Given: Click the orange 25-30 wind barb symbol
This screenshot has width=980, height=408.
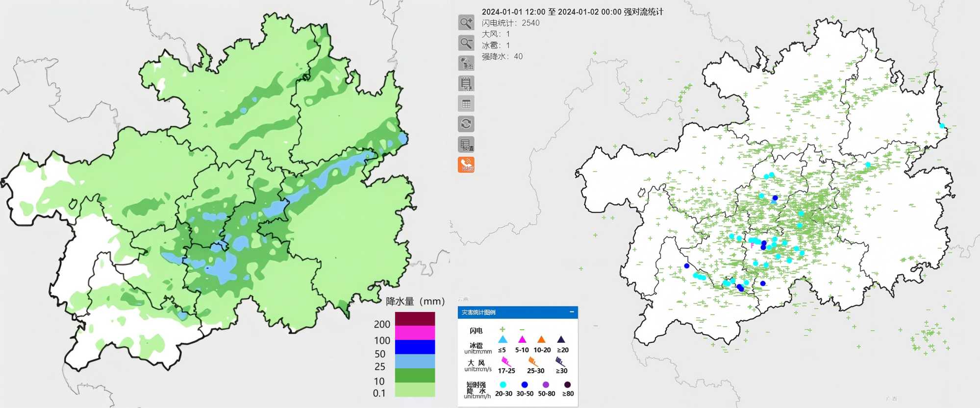Looking at the screenshot, I should coord(533,362).
